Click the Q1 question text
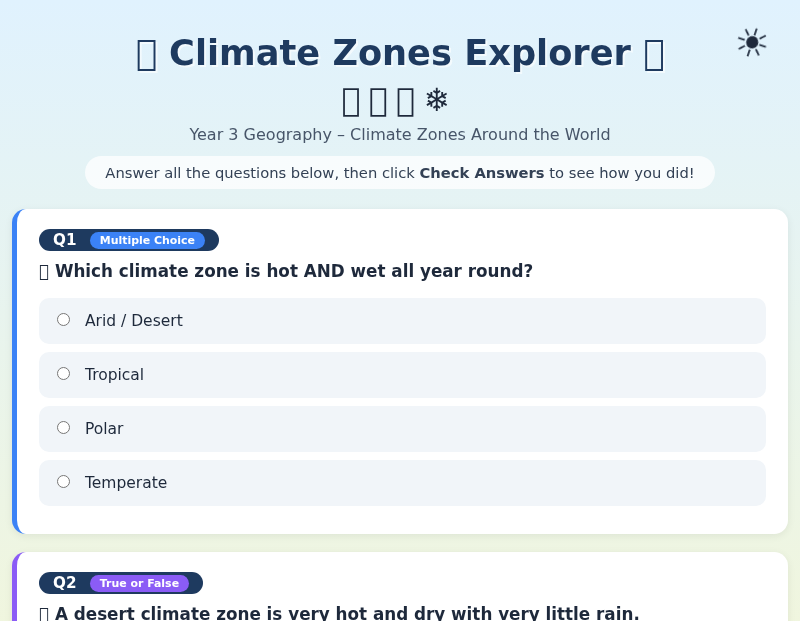This screenshot has height=621, width=800. click(x=294, y=271)
